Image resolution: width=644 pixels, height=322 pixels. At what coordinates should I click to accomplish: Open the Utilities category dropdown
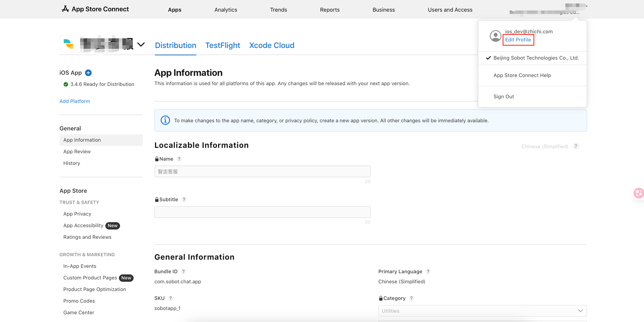[482, 311]
